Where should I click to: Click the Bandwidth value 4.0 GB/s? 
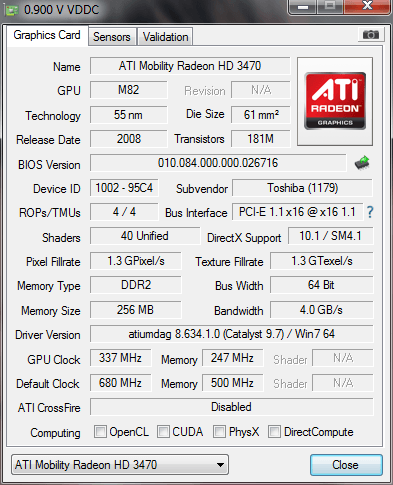322,310
